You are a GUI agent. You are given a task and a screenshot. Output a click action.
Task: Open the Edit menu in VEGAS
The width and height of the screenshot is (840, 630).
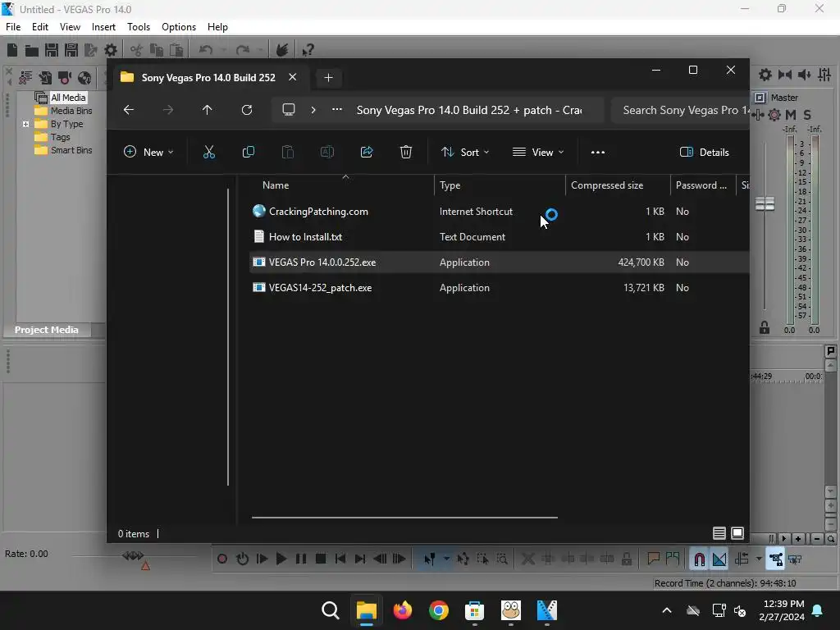coord(40,27)
